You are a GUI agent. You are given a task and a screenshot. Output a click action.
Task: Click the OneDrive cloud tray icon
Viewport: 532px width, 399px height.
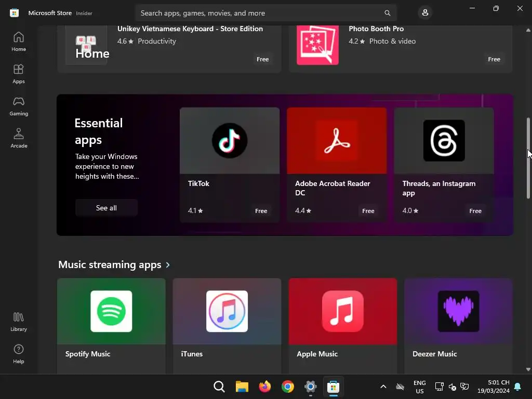point(400,387)
